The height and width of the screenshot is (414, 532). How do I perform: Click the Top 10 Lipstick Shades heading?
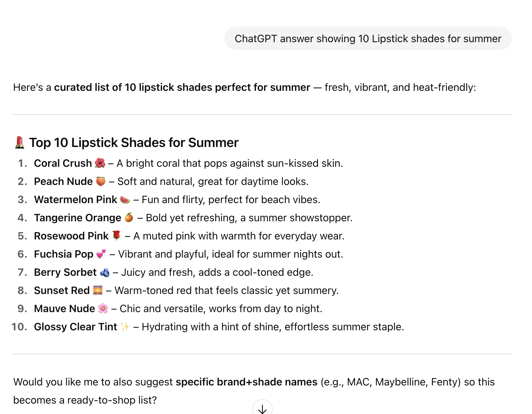click(x=134, y=143)
